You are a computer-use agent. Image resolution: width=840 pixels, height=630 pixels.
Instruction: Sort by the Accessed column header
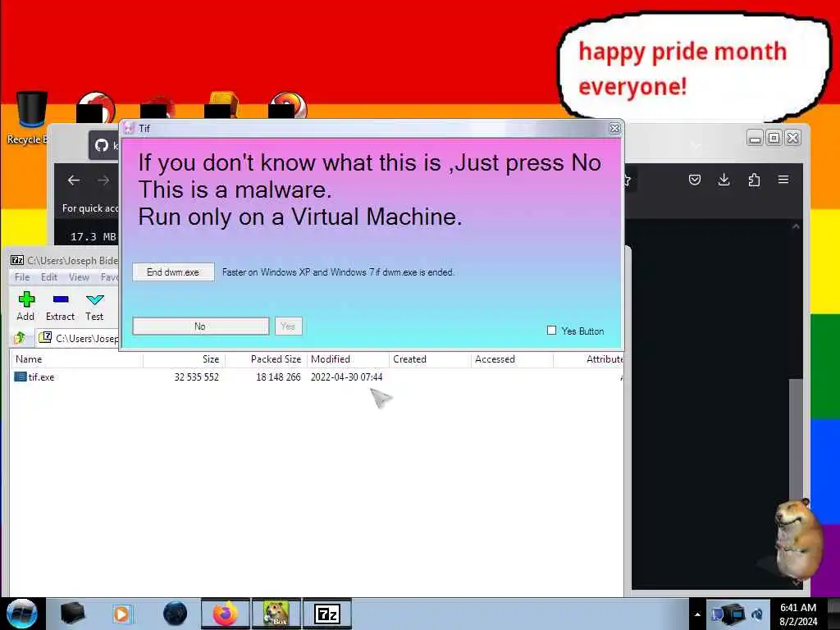click(512, 359)
